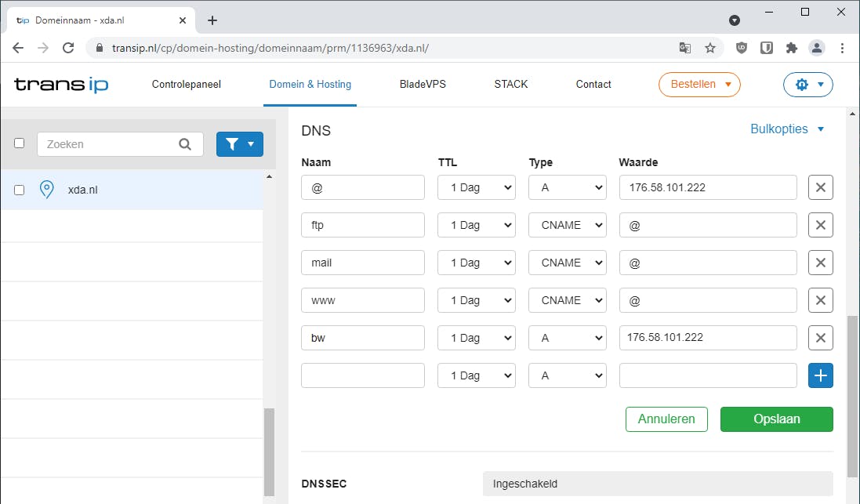Tick the checkbox for xda.nl
The height and width of the screenshot is (504, 860).
tap(19, 190)
